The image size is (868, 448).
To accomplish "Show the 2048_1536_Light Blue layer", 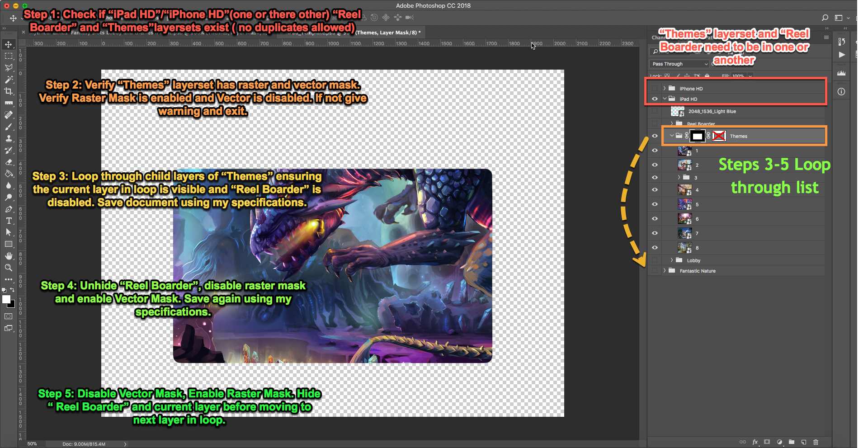I will point(655,111).
